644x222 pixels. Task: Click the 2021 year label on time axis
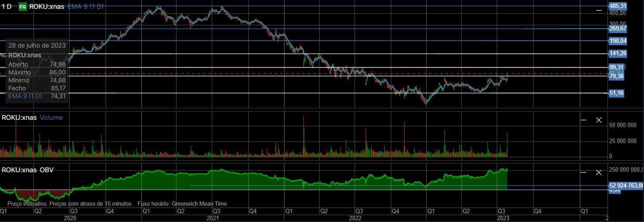click(x=213, y=218)
